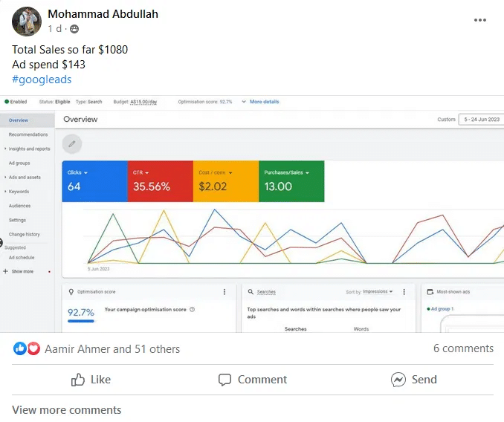Click the pencil edit icon in Overview

(x=72, y=143)
